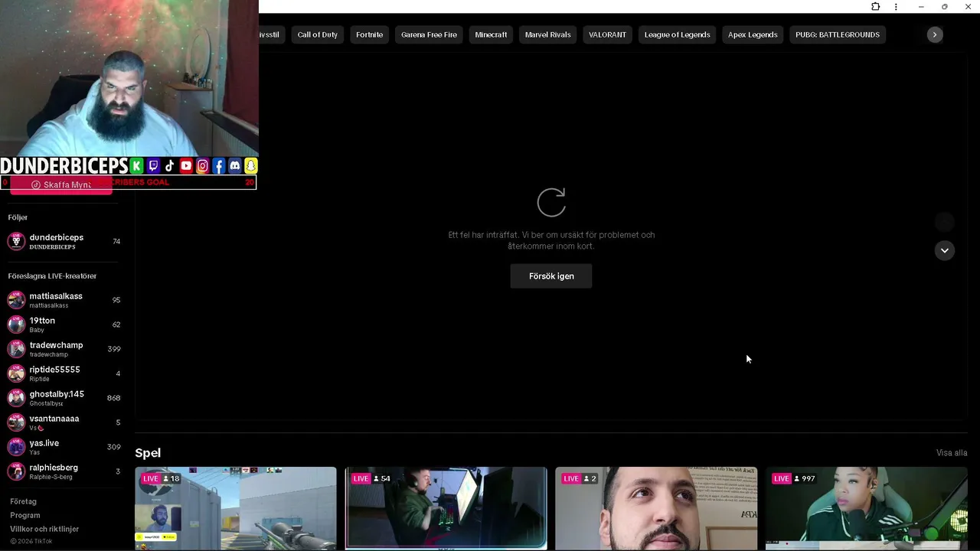This screenshot has height=551, width=980.
Task: Select the VALORANT category chip
Action: point(607,34)
